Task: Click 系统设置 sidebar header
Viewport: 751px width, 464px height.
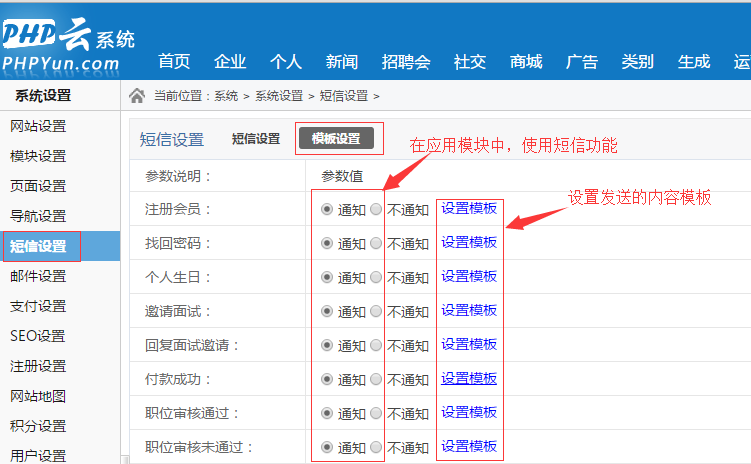Action: point(42,96)
